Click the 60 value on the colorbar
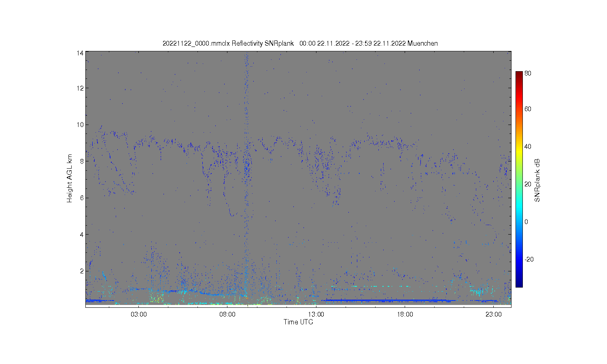This screenshot has width=607, height=364. tap(528, 109)
